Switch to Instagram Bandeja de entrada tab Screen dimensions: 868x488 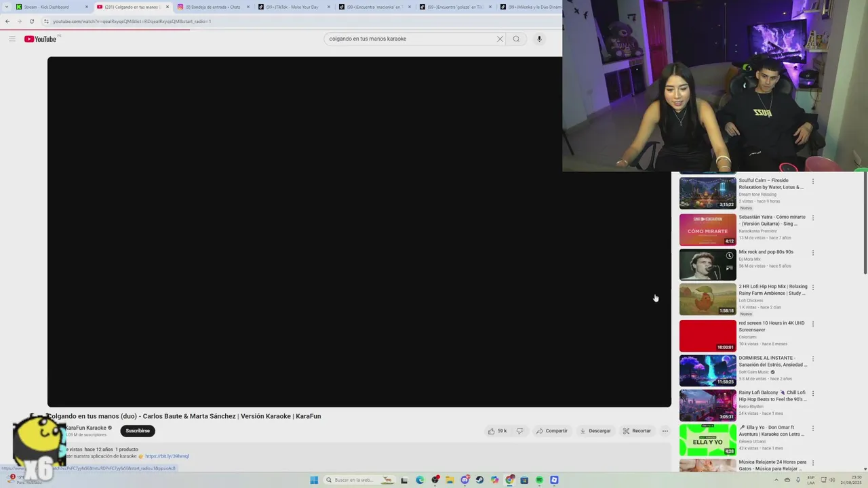coord(213,7)
